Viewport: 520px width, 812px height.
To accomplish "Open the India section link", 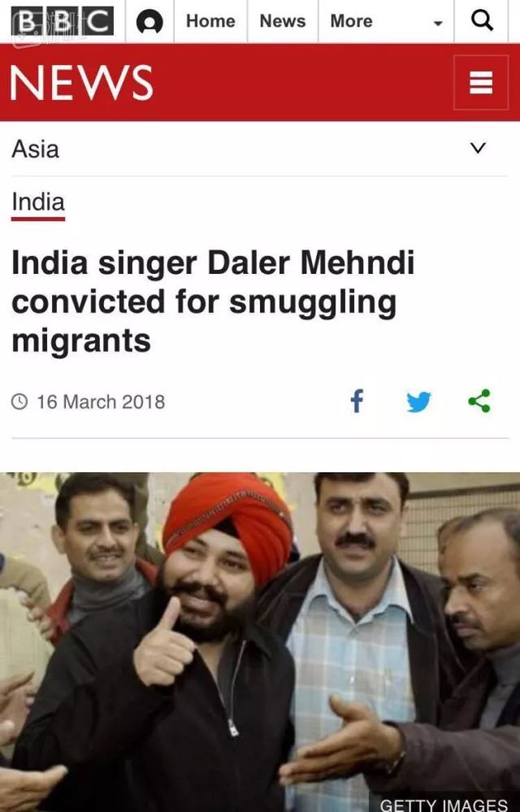I will point(38,202).
